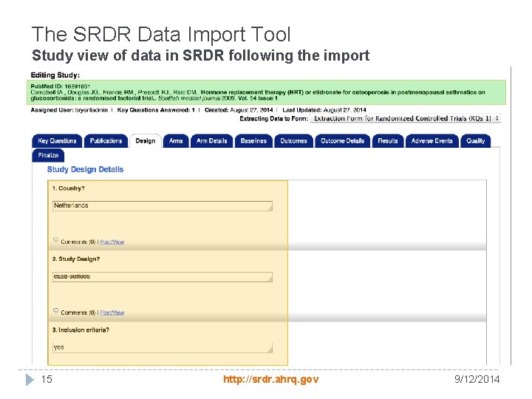The image size is (532, 399).
Task: Open the http://srdr.ahrq.gov link
Action: [x=270, y=379]
